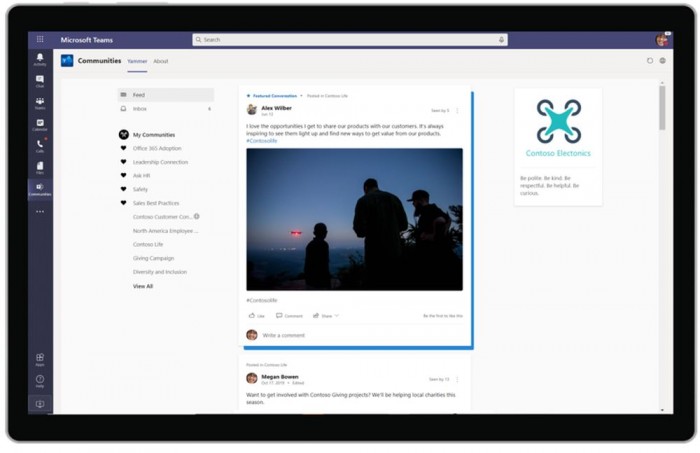Image resolution: width=700 pixels, height=453 pixels.
Task: Open Inbox in the navigation
Action: tap(166, 108)
